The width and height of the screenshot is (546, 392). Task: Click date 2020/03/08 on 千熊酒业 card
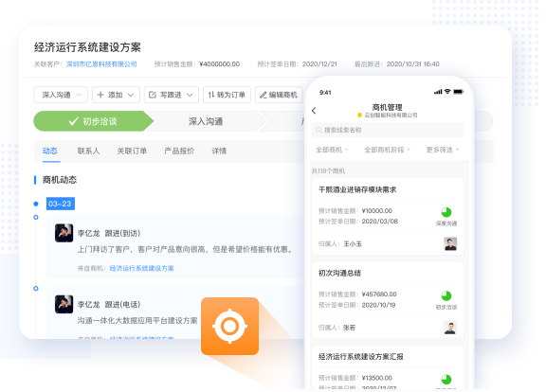click(380, 222)
